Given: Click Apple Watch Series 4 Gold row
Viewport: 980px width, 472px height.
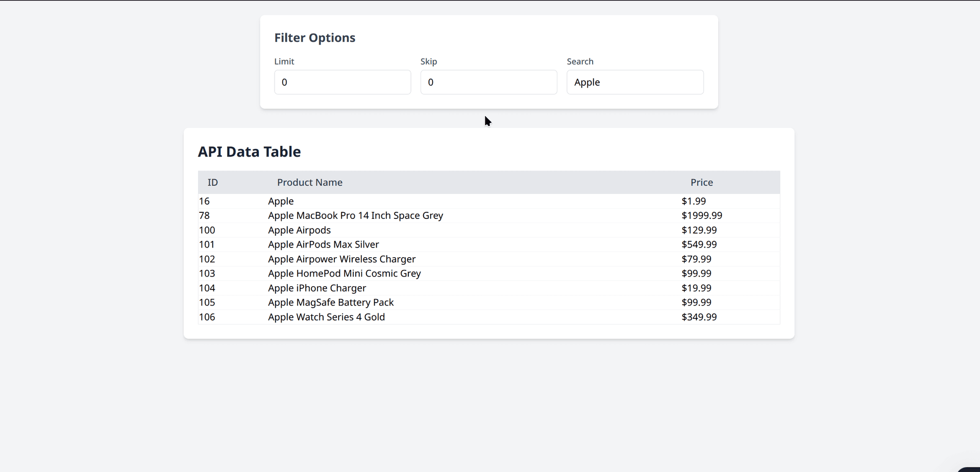Looking at the screenshot, I should pyautogui.click(x=327, y=316).
